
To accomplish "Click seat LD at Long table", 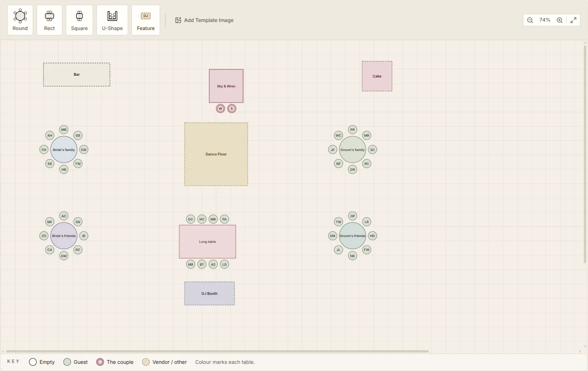I will point(225,264).
